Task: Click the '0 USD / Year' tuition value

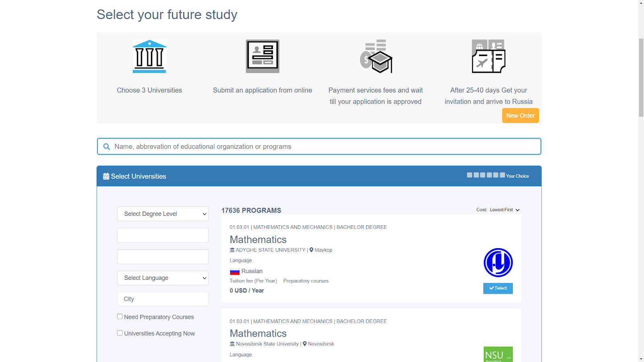Action: [247, 291]
